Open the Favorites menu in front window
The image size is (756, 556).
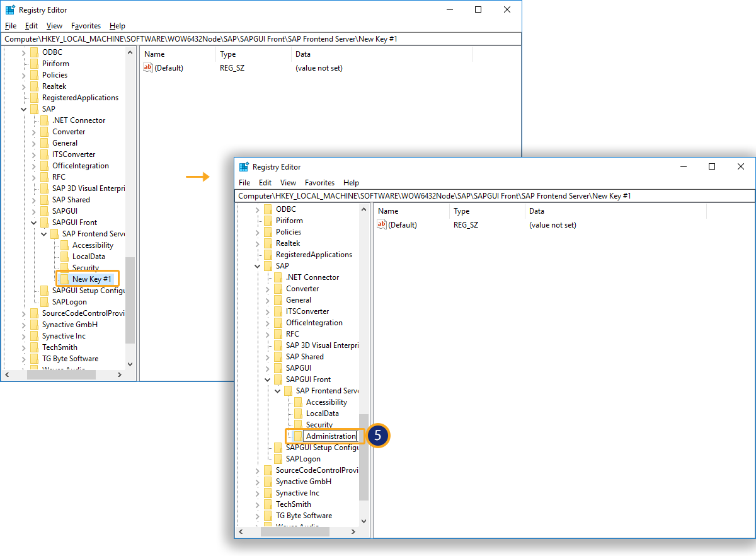tap(319, 183)
